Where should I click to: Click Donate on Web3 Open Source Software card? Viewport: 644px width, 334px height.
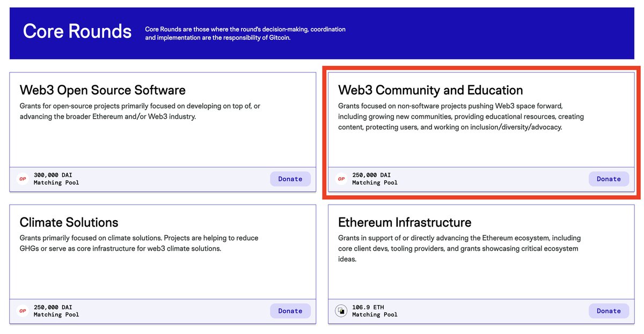point(290,179)
